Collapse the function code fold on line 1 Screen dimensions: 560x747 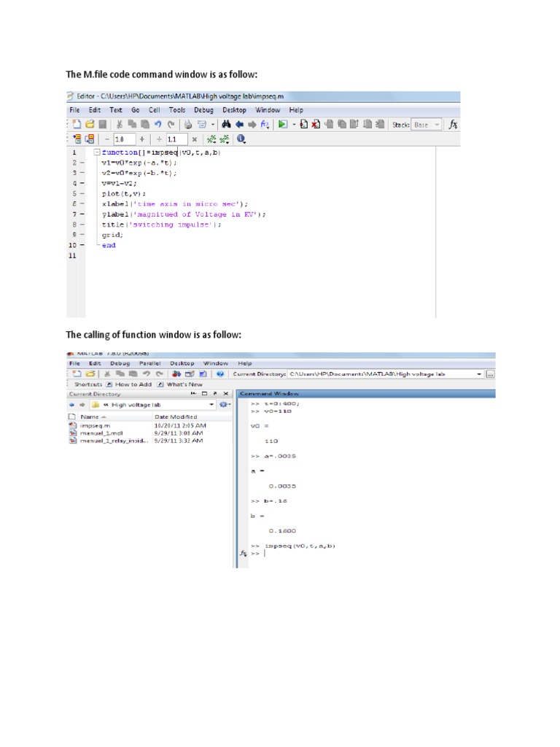97,152
